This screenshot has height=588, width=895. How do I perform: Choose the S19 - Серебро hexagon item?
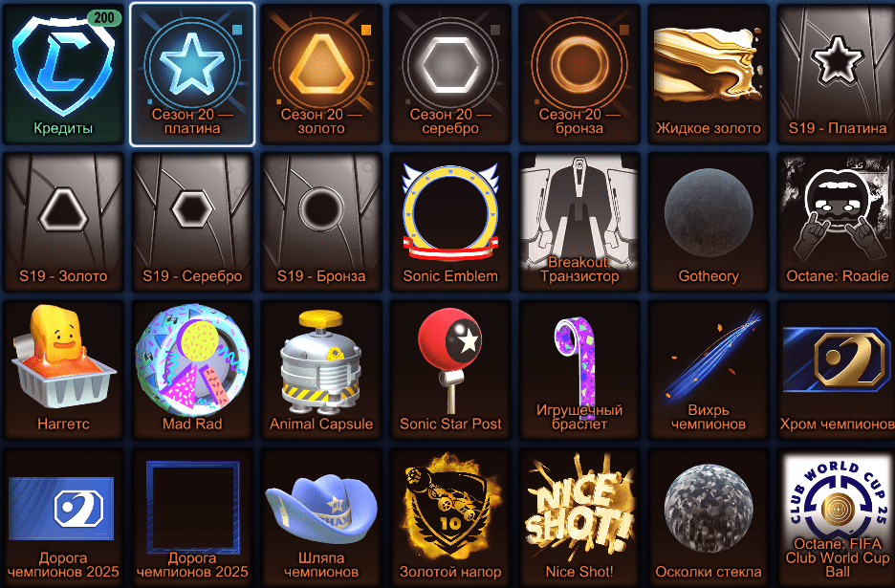tap(192, 222)
